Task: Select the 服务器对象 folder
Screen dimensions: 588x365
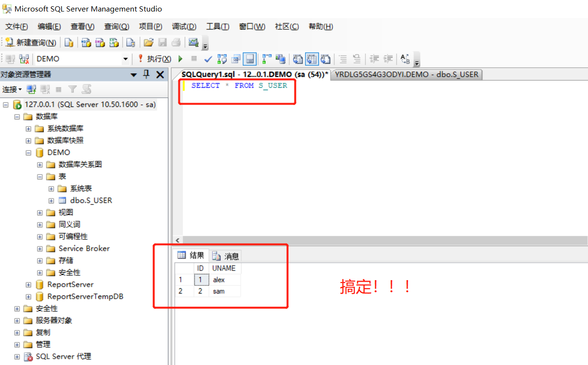Action: 54,320
